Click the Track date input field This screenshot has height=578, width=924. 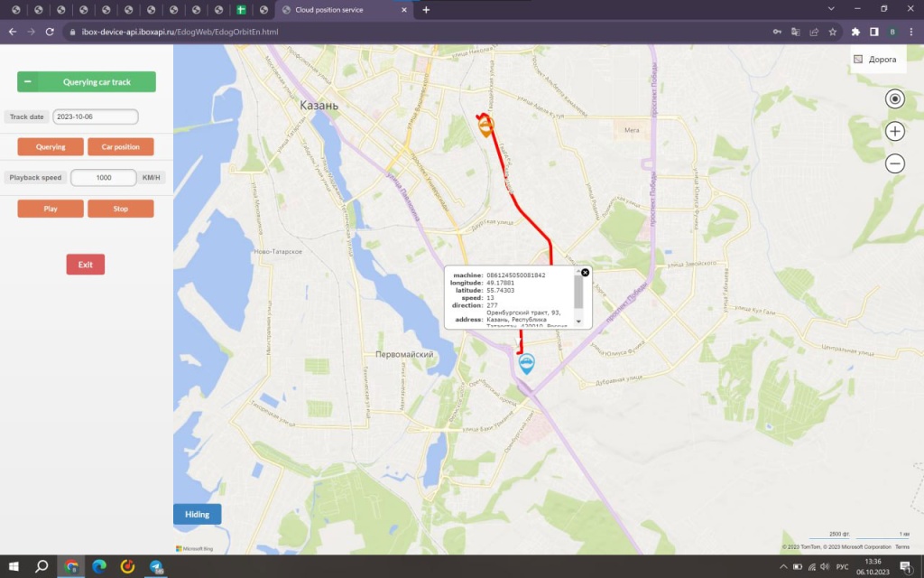[x=95, y=117]
